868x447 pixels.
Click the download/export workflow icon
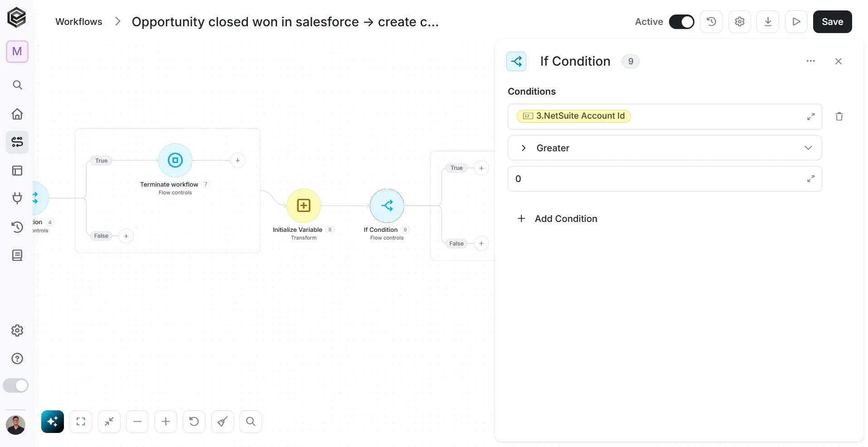point(768,22)
